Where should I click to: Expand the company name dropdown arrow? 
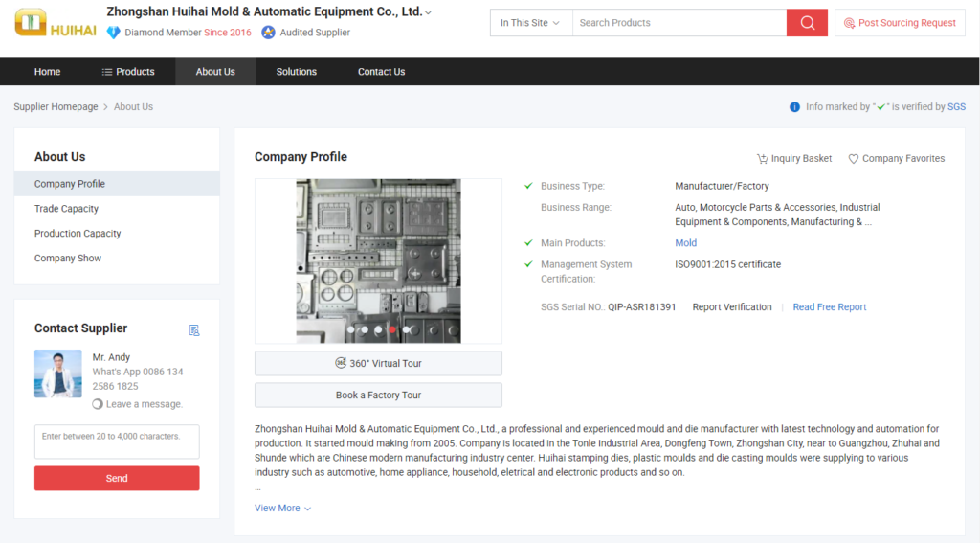click(x=428, y=12)
